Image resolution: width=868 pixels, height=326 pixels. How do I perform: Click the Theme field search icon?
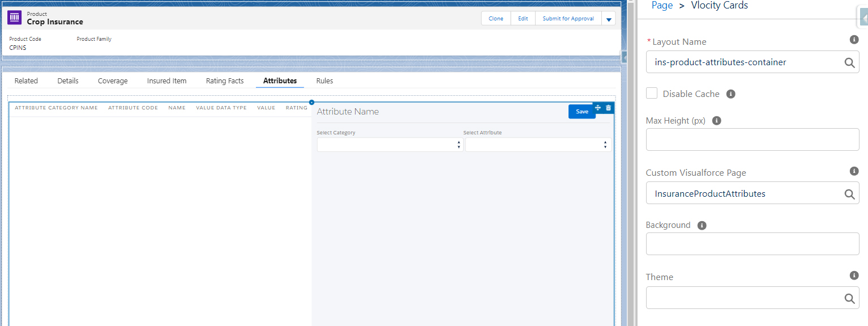[849, 298]
